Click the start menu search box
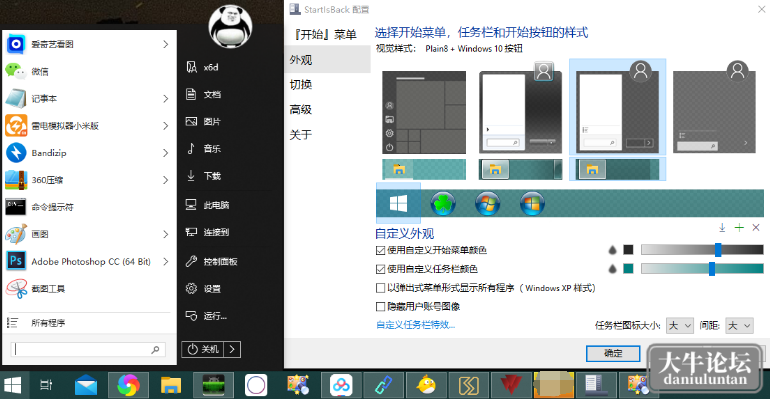This screenshot has height=400, width=770. point(88,349)
